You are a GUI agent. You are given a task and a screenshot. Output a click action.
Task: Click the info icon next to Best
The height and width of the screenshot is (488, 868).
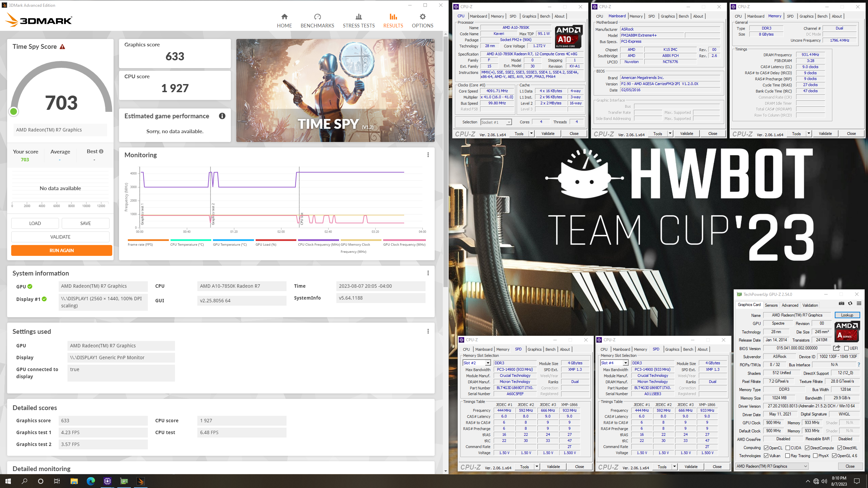point(101,151)
